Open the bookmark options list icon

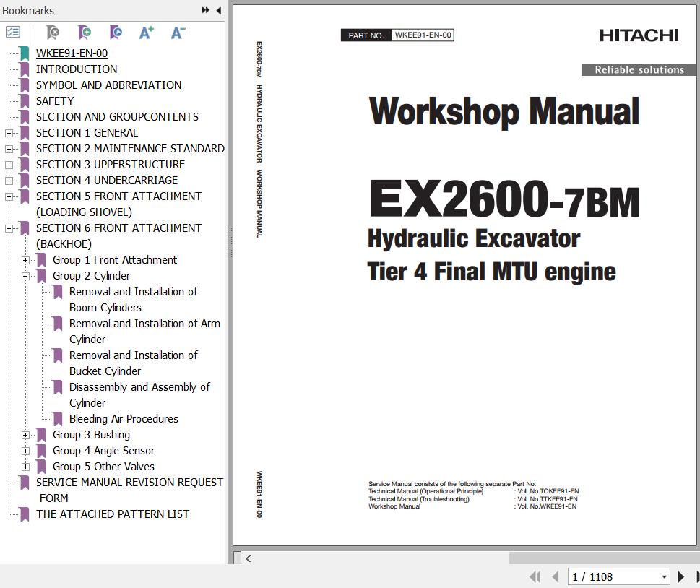pos(13,33)
